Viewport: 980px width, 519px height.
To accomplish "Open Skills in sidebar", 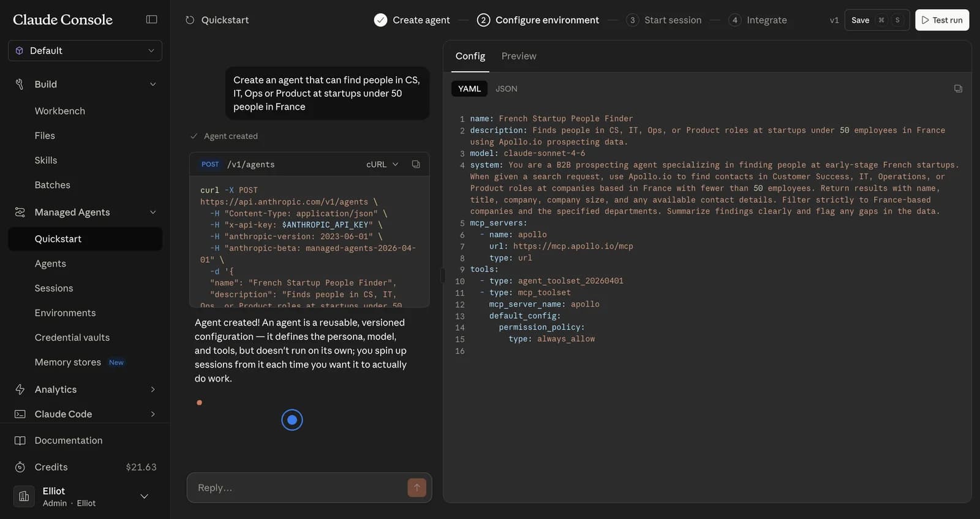I will coord(46,160).
